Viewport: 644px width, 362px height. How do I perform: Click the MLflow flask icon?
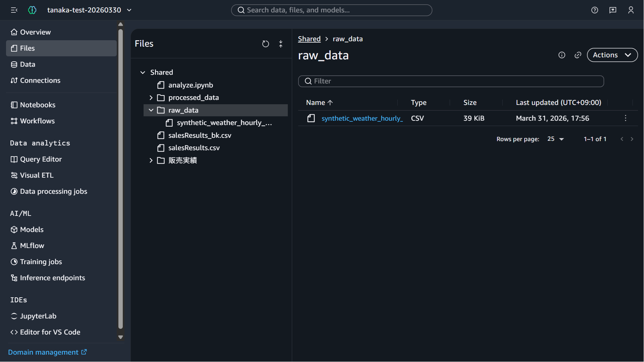click(14, 246)
